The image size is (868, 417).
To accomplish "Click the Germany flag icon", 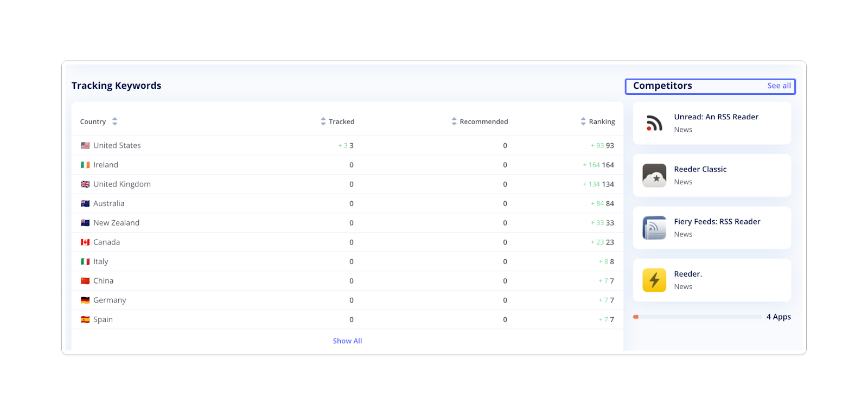I will point(85,300).
